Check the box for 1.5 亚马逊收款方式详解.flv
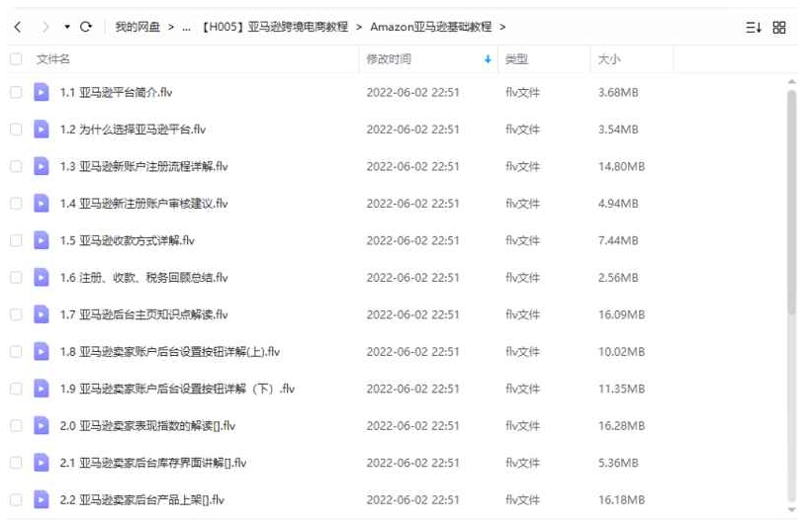 pos(16,240)
